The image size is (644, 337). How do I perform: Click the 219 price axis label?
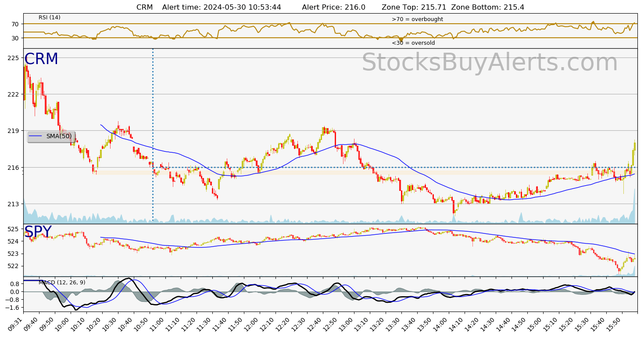point(13,131)
